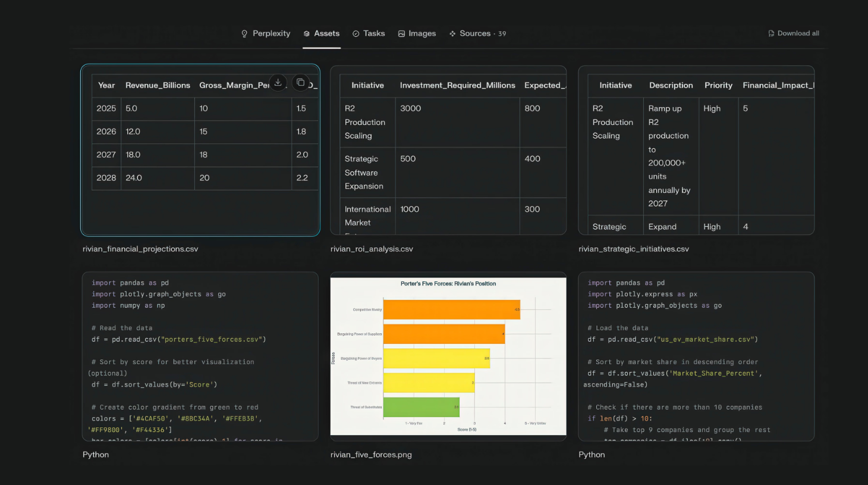Viewport: 868px width, 485px height.
Task: Click the Tasks checkmark circle icon
Action: tap(356, 34)
